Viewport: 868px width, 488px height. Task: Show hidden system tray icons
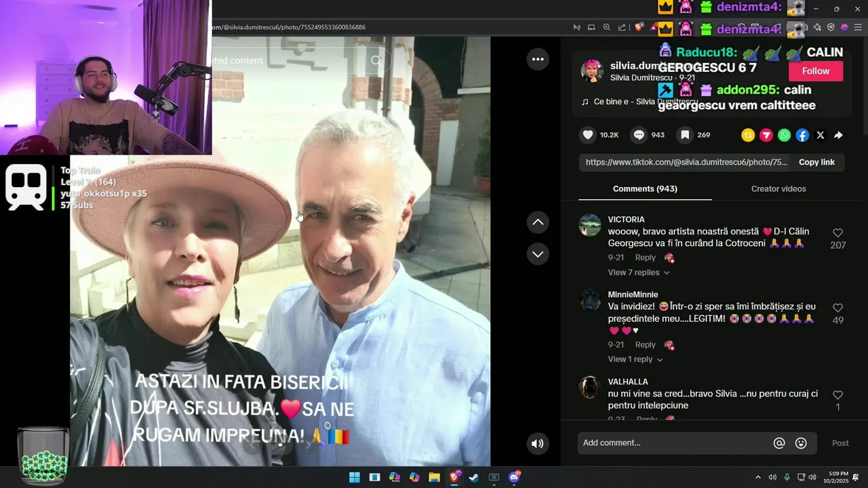[x=758, y=477]
